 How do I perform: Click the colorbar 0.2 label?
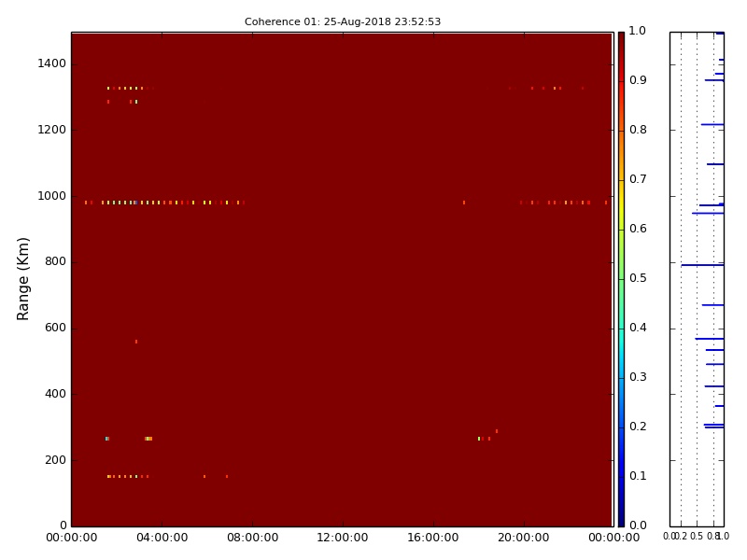coord(638,427)
